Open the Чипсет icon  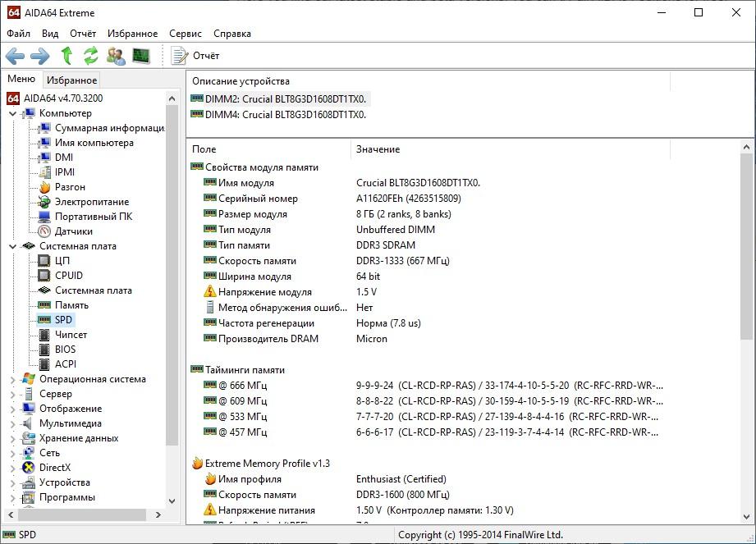coord(44,335)
